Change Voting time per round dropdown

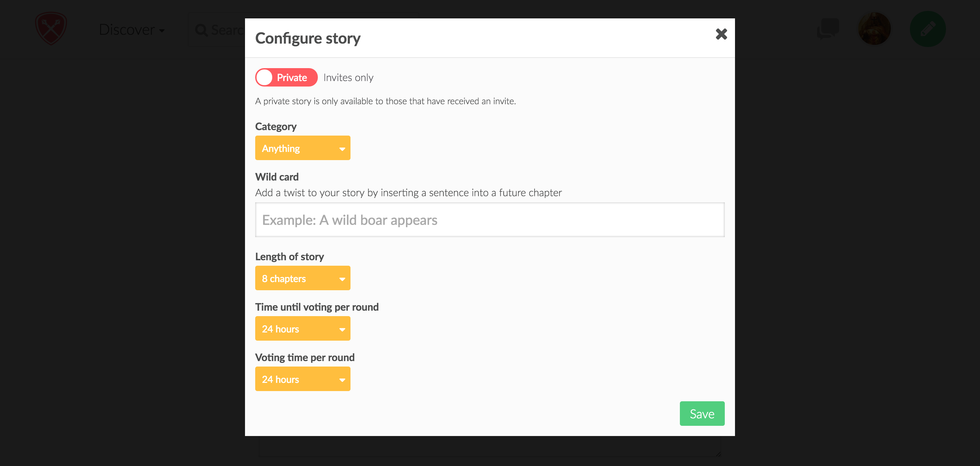[303, 379]
